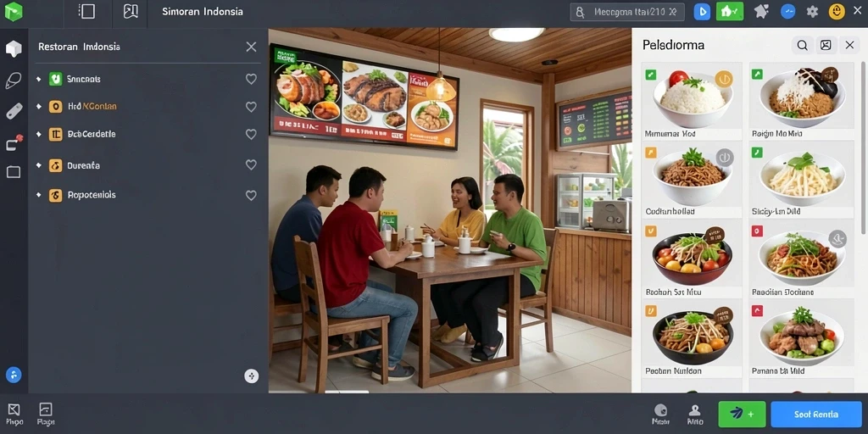Favorite the Snncents item with heart

click(x=251, y=79)
